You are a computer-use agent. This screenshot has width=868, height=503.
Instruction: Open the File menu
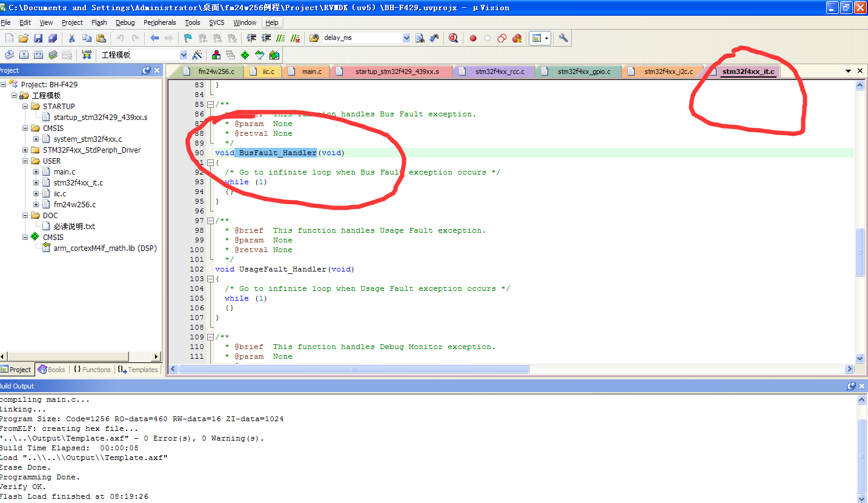coord(5,22)
